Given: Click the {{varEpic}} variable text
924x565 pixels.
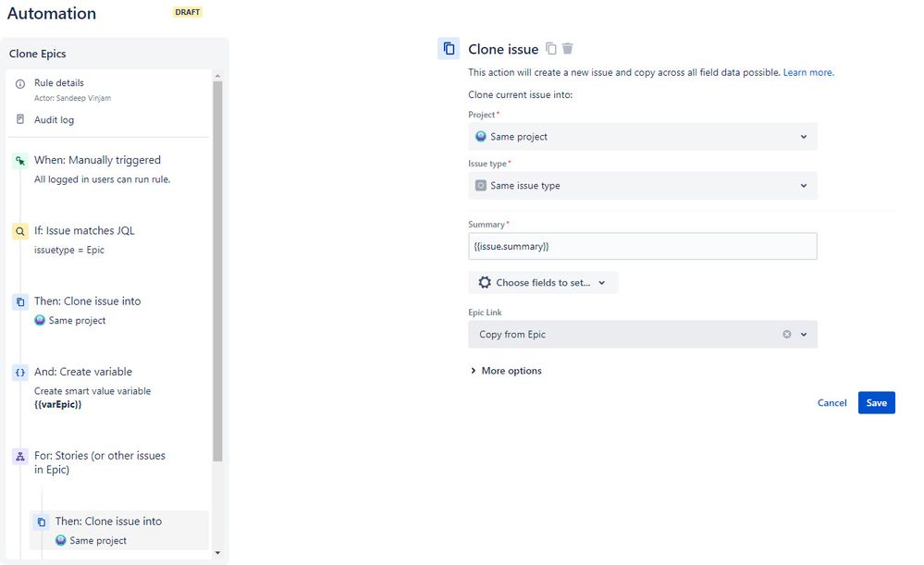Looking at the screenshot, I should 57,404.
